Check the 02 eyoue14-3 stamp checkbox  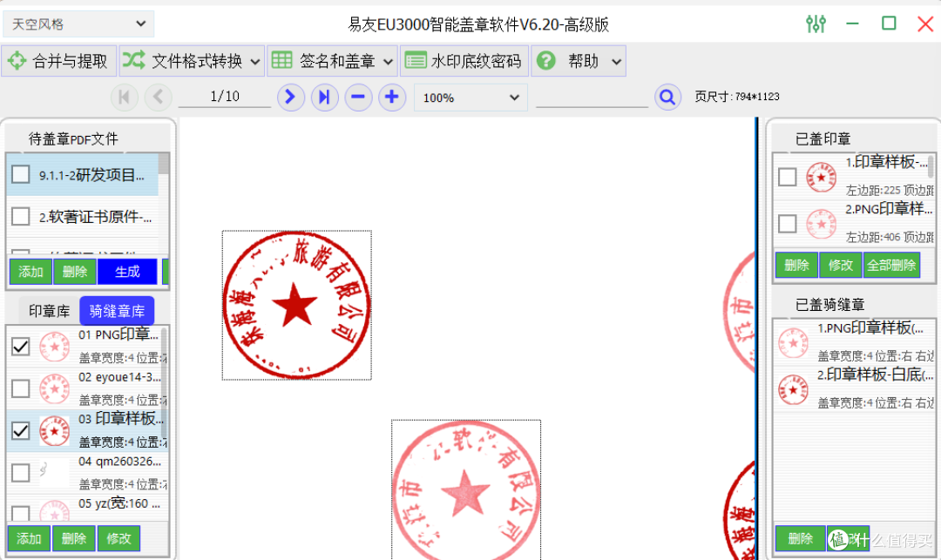click(20, 388)
